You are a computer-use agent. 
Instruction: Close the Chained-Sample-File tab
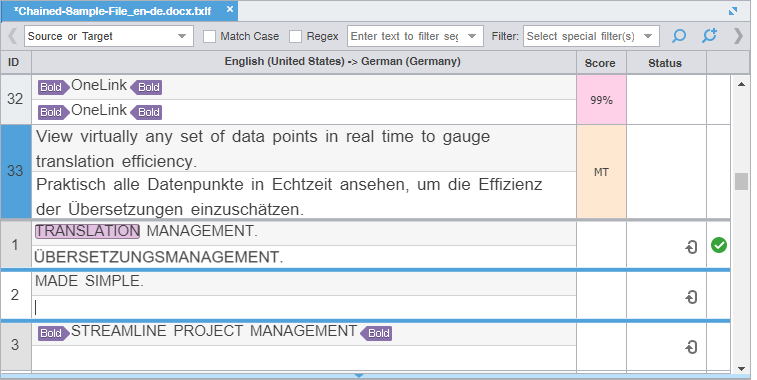coord(230,9)
